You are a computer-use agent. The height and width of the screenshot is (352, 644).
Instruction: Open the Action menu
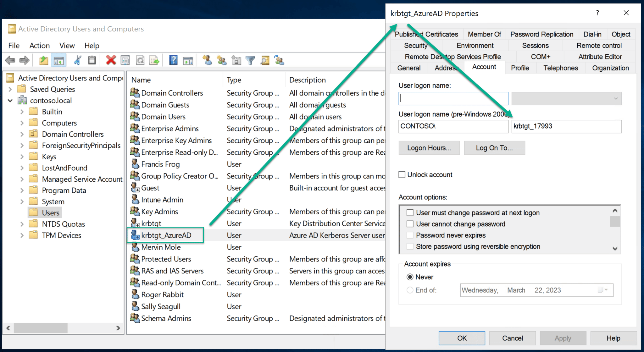pos(39,46)
